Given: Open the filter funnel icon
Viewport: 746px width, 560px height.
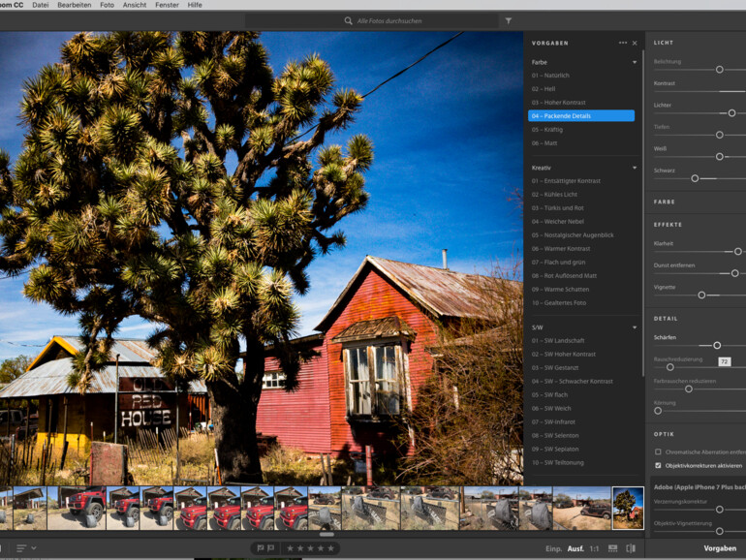Looking at the screenshot, I should (508, 21).
